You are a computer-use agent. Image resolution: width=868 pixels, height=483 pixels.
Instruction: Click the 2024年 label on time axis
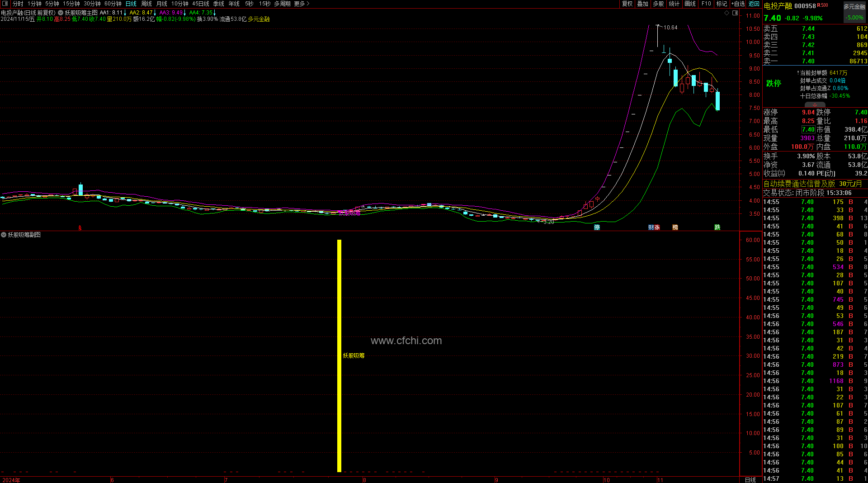(11, 480)
